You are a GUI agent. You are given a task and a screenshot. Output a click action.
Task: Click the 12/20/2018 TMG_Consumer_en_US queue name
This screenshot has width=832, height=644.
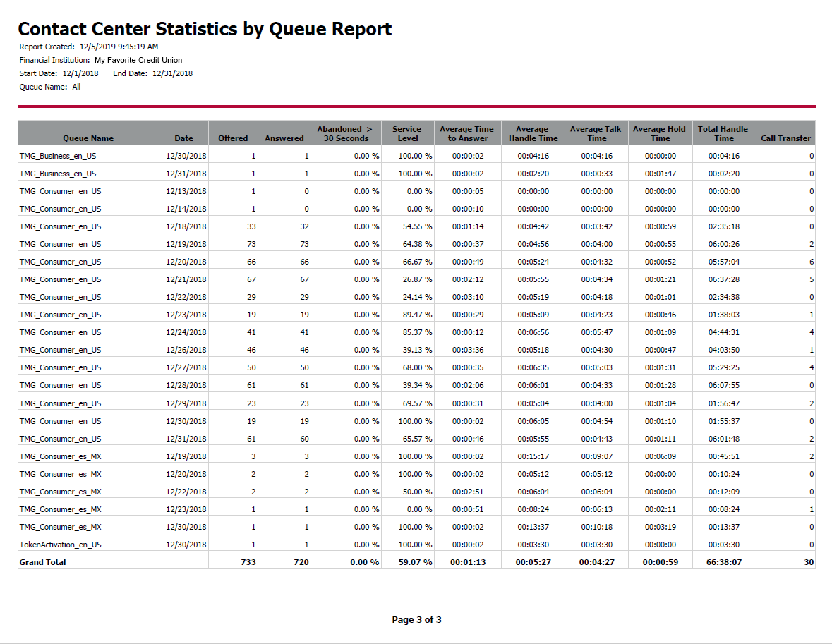[60, 262]
